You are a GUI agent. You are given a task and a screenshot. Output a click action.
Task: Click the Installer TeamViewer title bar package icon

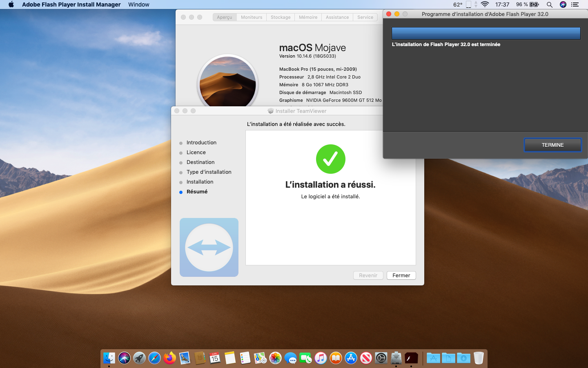[x=270, y=111]
